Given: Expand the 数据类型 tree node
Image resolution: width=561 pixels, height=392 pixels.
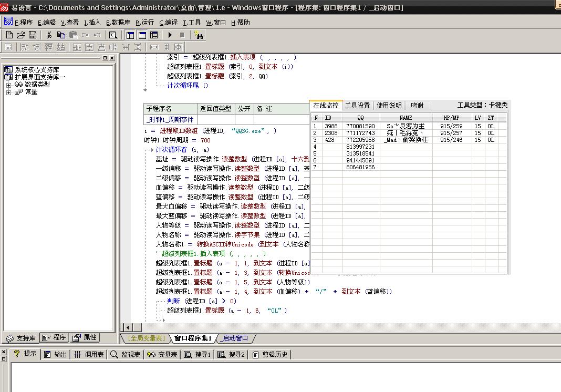Looking at the screenshot, I should (8, 85).
